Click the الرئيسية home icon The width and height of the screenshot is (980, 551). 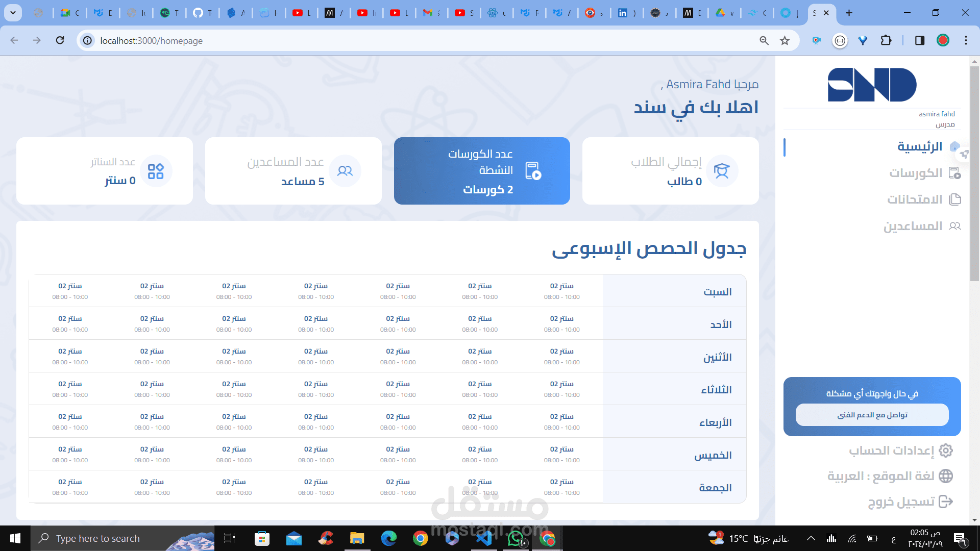(x=954, y=146)
